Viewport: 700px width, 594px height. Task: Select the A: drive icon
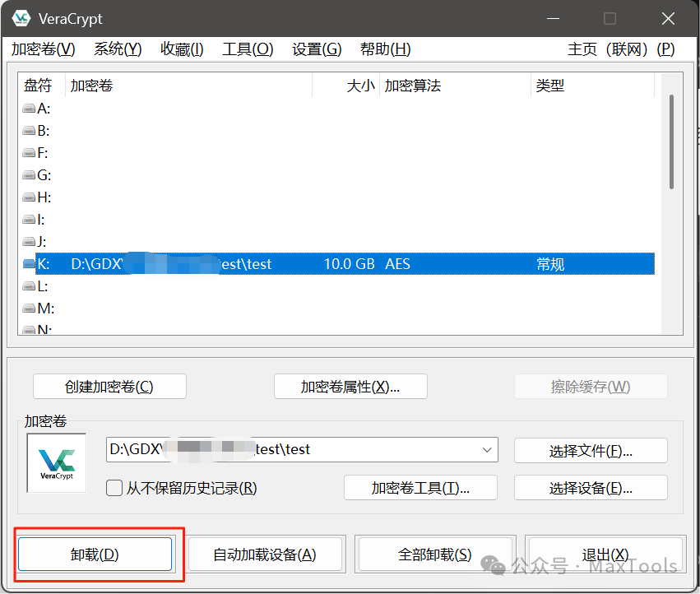[29, 109]
